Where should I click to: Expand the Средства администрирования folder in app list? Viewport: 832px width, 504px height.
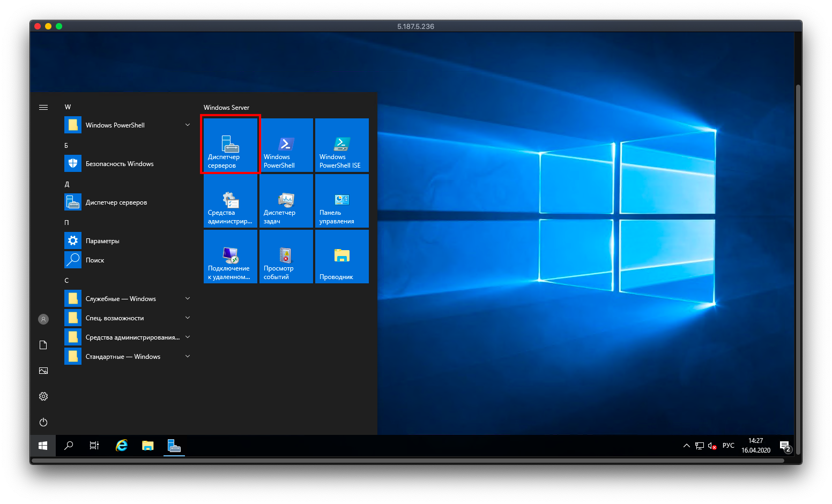pyautogui.click(x=128, y=337)
